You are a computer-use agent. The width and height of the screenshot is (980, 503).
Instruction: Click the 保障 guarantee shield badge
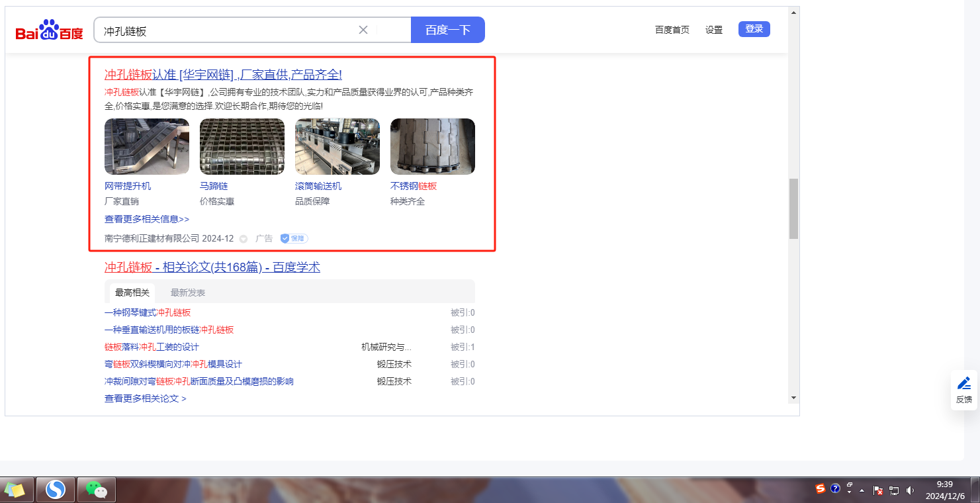point(294,238)
